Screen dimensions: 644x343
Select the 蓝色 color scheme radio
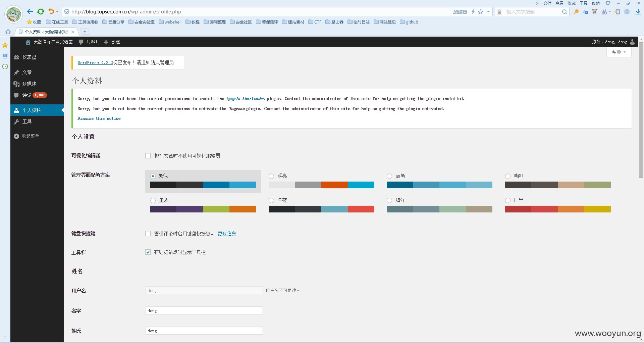click(389, 176)
